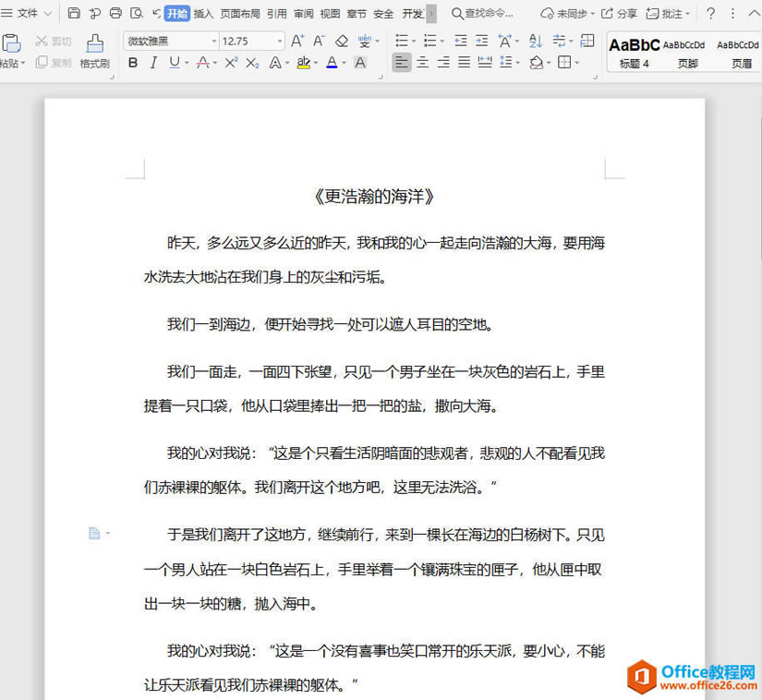Apply the 标题 4 heading style
This screenshot has height=700, width=762.
point(635,53)
